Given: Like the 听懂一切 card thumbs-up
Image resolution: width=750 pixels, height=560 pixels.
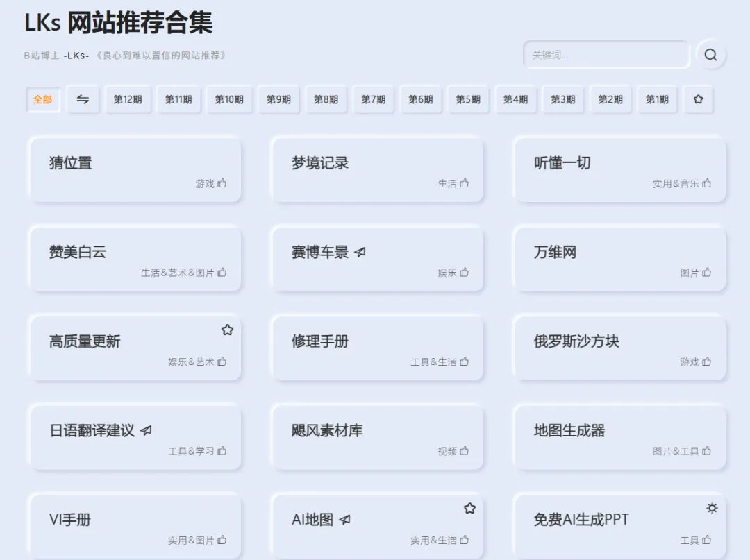Looking at the screenshot, I should [706, 183].
